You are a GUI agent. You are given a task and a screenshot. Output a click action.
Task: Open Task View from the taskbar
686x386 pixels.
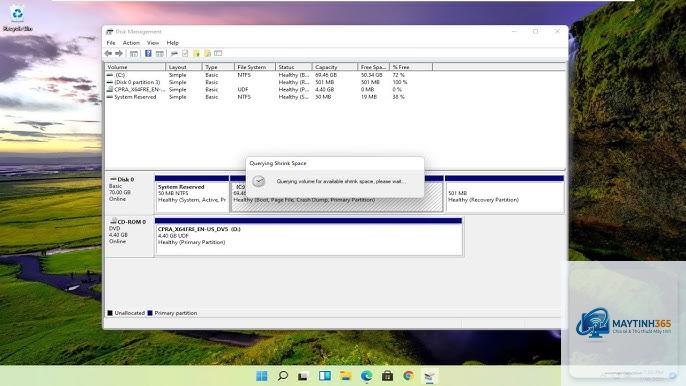(303, 375)
